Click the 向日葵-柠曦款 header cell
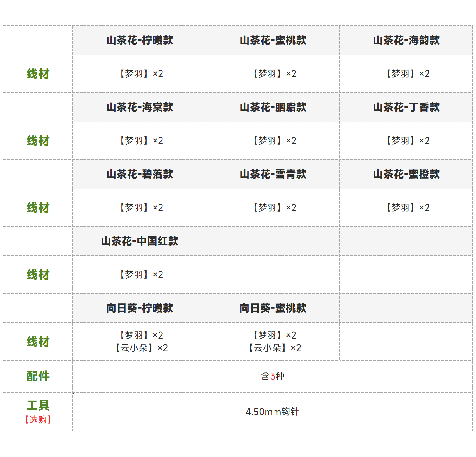 click(x=140, y=308)
